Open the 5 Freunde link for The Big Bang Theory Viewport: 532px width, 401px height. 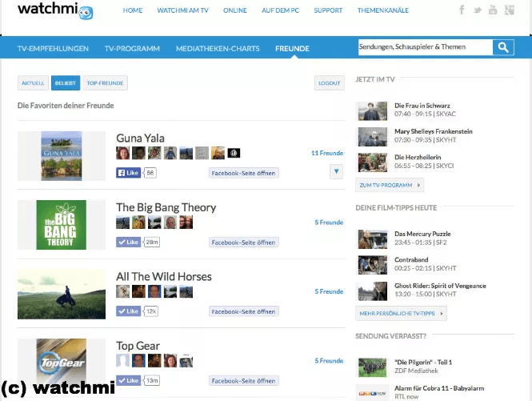[329, 223]
